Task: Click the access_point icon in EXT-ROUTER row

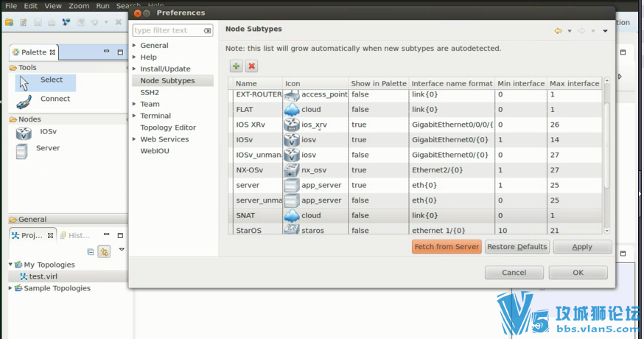Action: tap(292, 95)
